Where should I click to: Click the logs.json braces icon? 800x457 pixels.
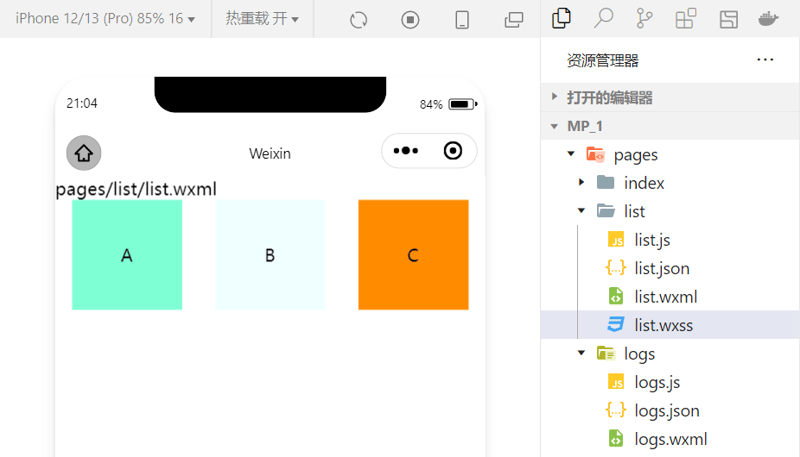[x=616, y=410]
